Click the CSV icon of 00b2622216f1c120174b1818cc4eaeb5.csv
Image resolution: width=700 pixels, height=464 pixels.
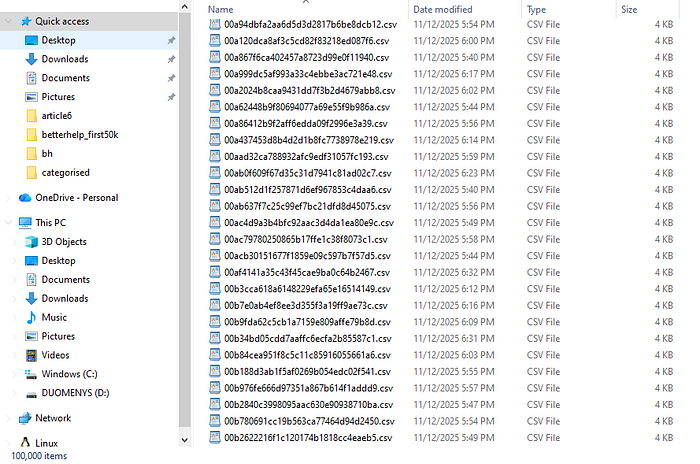(215, 437)
